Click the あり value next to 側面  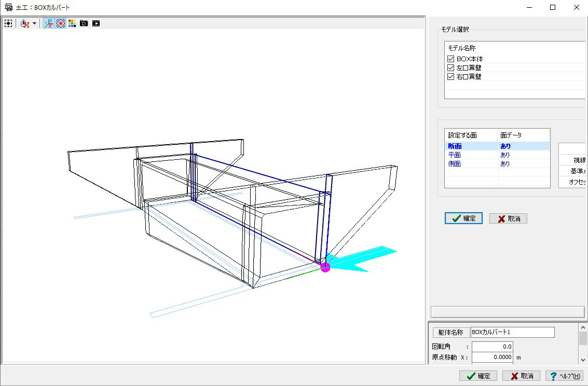[x=505, y=164]
